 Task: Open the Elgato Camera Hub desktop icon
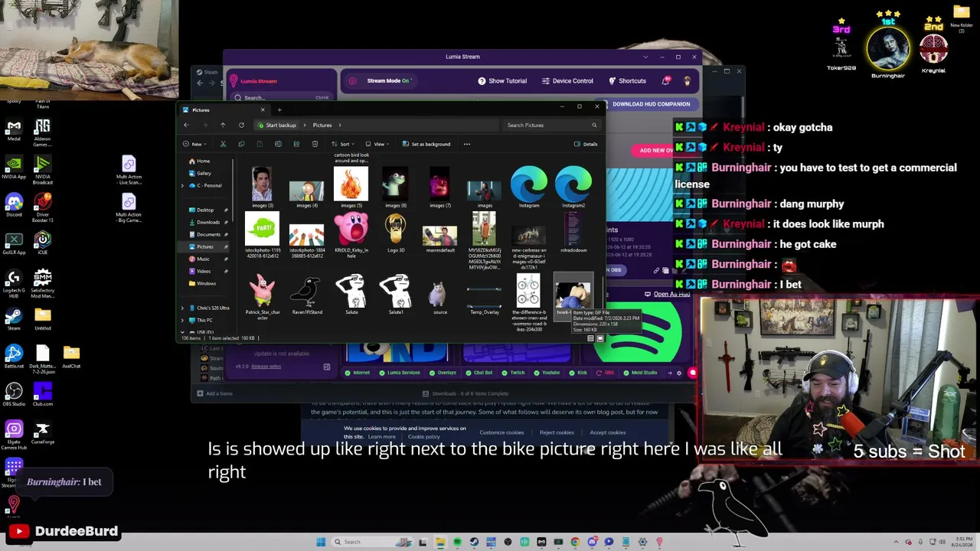point(13,432)
